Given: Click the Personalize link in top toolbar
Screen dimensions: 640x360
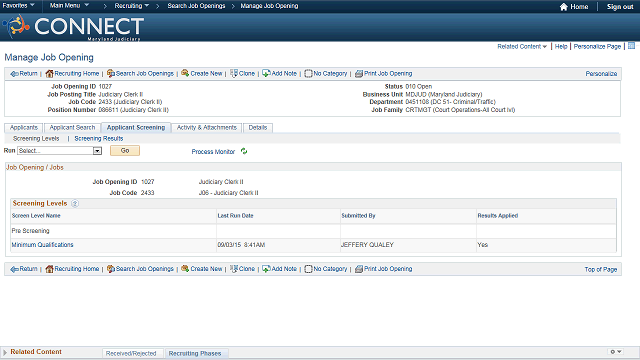Looking at the screenshot, I should tap(601, 74).
